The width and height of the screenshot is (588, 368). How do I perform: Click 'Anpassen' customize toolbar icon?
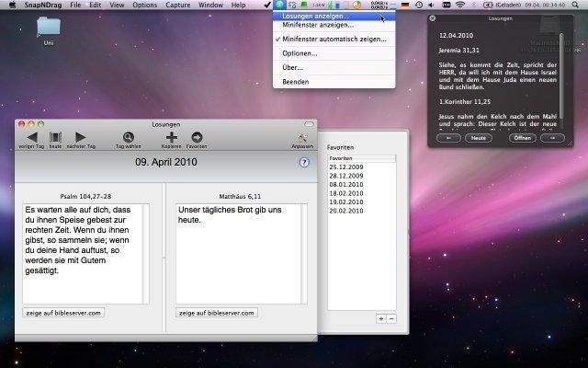point(302,139)
